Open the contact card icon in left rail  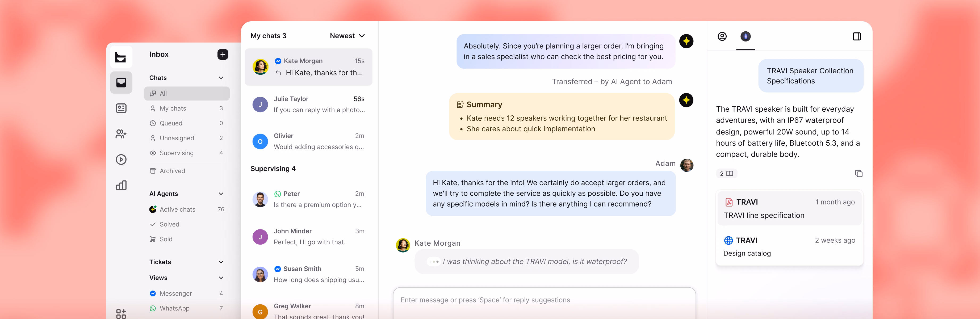pyautogui.click(x=121, y=108)
